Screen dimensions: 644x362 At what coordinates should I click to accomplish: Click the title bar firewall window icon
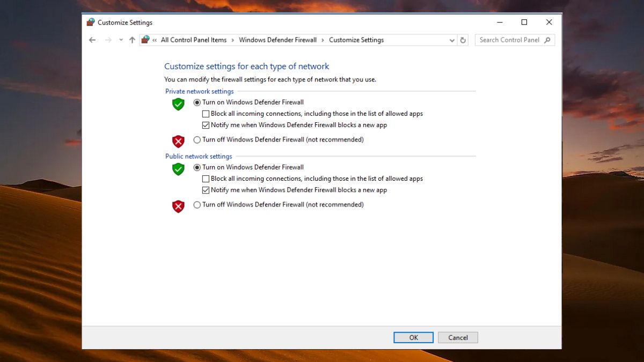[x=91, y=22]
